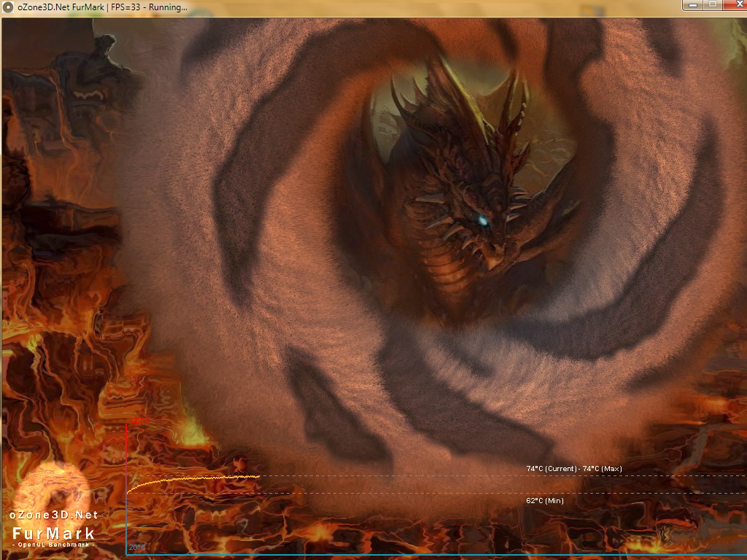
Task: Click the 'FurMark' logo text
Action: pos(53,533)
